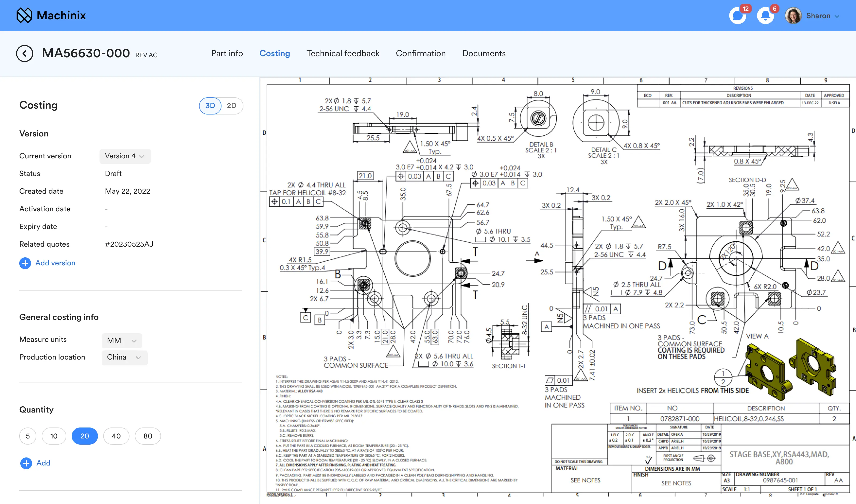Select quantity 80
Screen dimensions: 856x504
coord(148,436)
